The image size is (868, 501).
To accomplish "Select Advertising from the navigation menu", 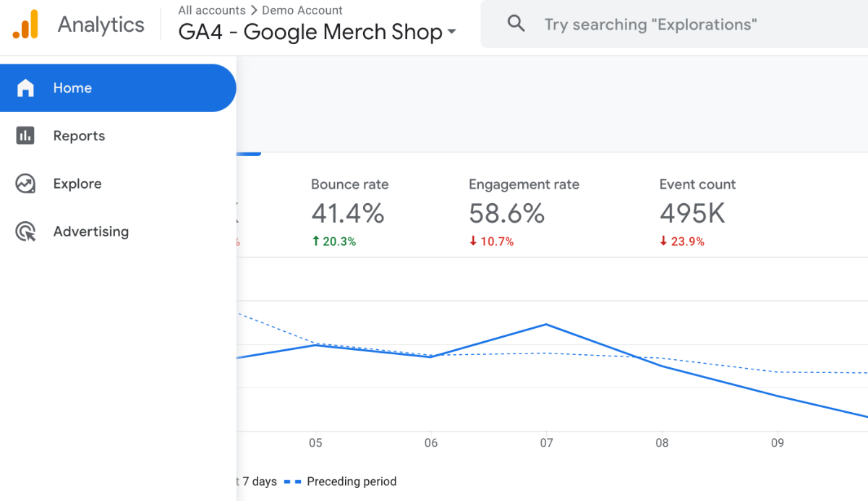I will pyautogui.click(x=91, y=231).
